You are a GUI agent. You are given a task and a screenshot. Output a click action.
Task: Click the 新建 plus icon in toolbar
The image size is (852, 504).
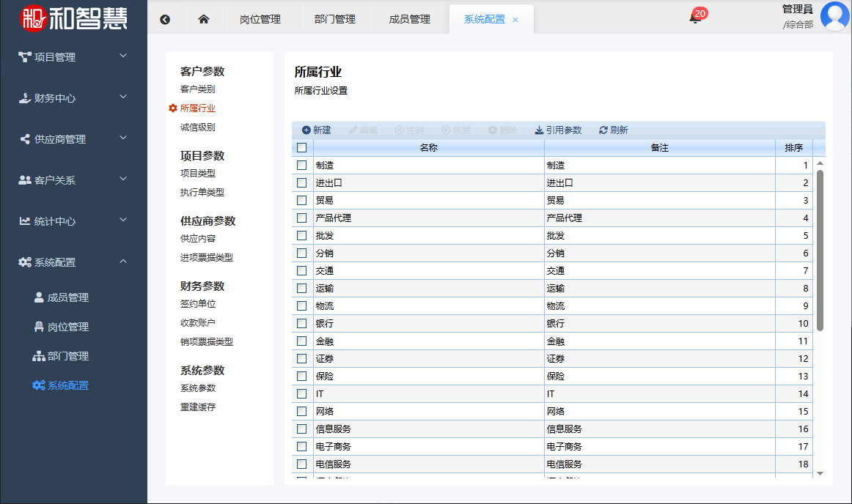pos(306,130)
